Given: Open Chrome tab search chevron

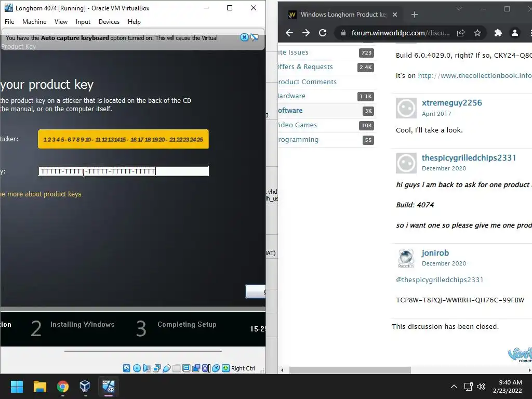Looking at the screenshot, I should (x=459, y=9).
